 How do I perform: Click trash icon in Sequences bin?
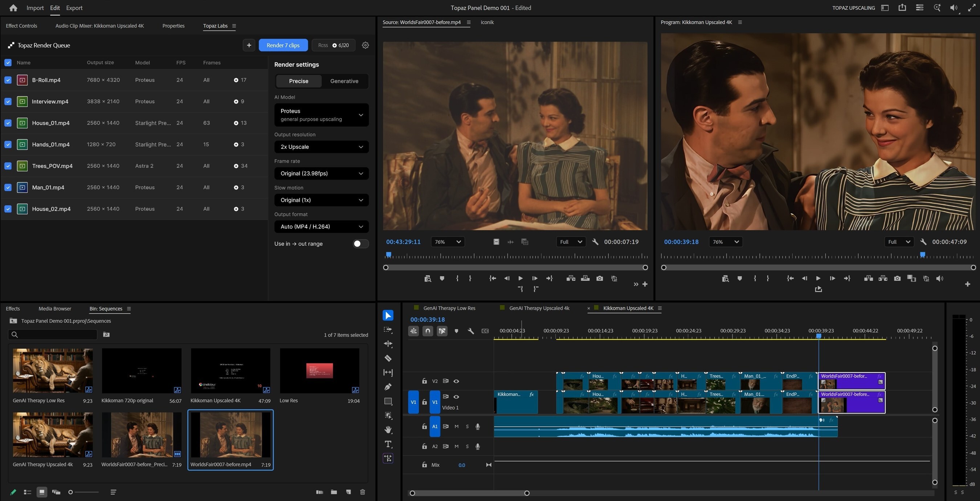point(363,492)
